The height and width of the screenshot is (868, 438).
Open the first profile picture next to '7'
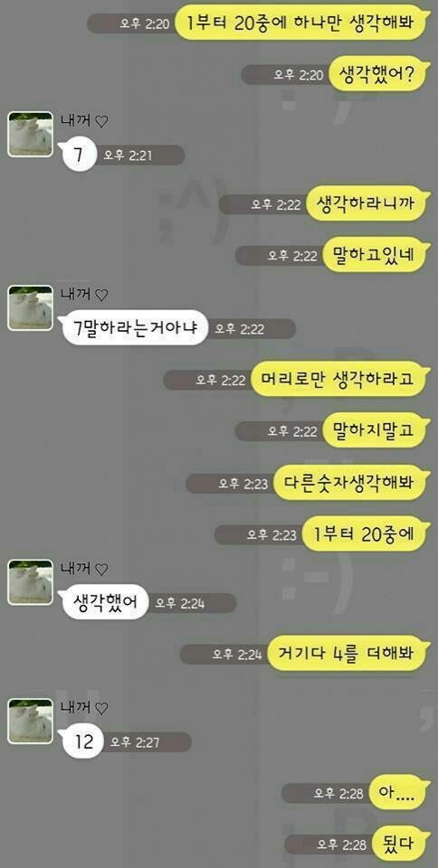coord(31,134)
